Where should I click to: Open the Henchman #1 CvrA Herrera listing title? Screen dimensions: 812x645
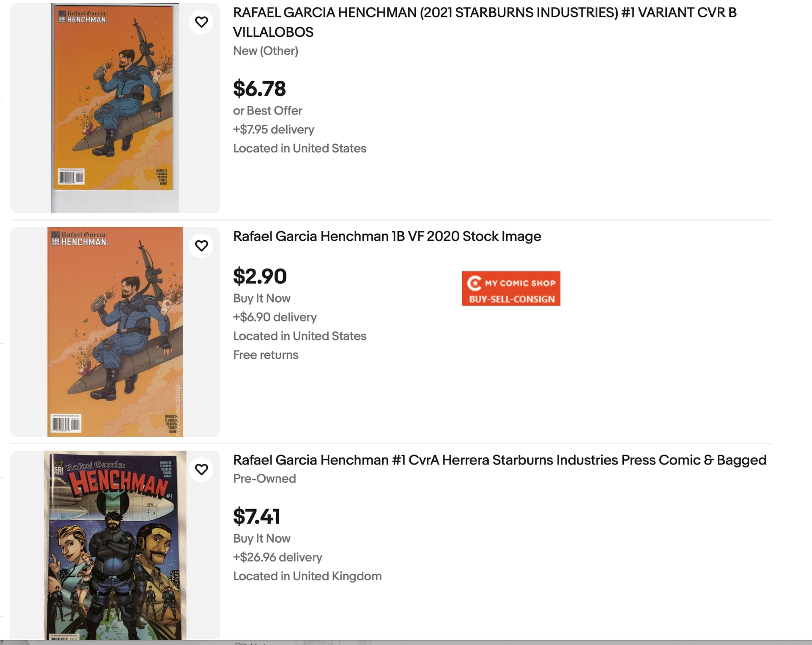click(499, 460)
